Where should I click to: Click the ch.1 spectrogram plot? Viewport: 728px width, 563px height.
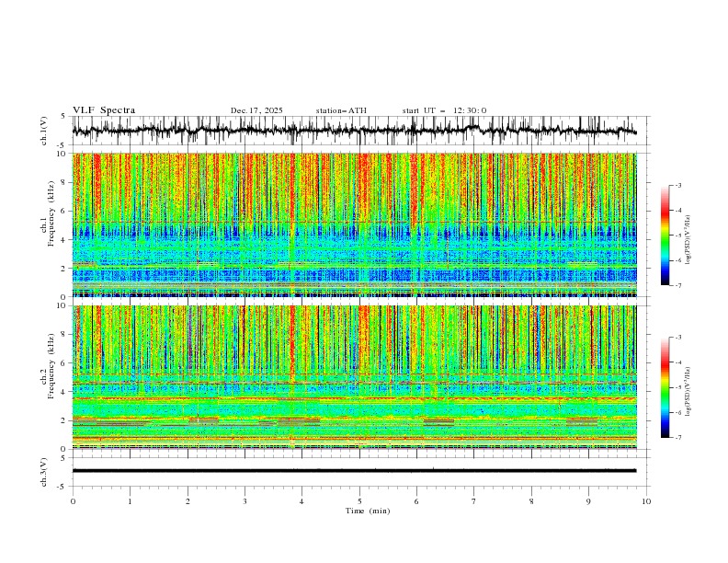(x=355, y=224)
